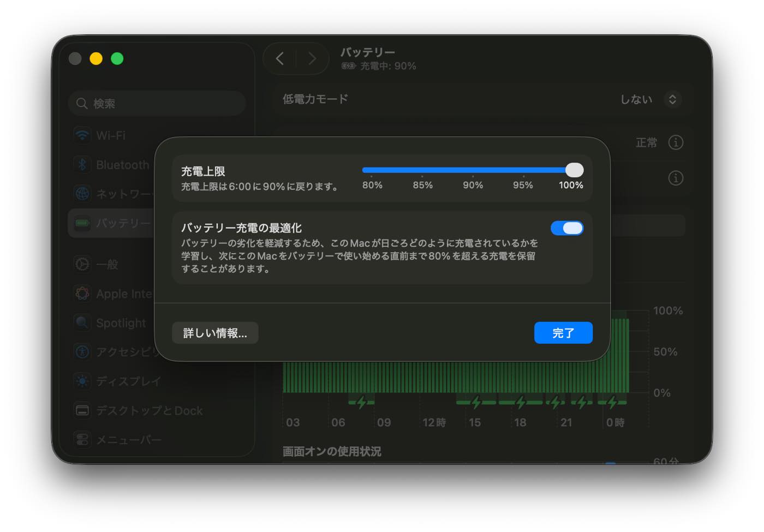
Task: Click the Apple Intelligence sidebar icon
Action: point(82,294)
